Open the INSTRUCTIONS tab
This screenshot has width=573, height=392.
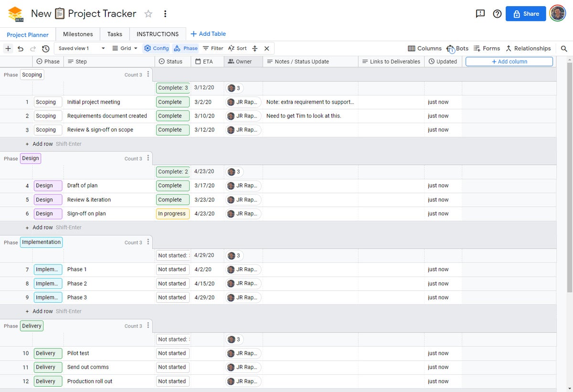click(x=158, y=34)
